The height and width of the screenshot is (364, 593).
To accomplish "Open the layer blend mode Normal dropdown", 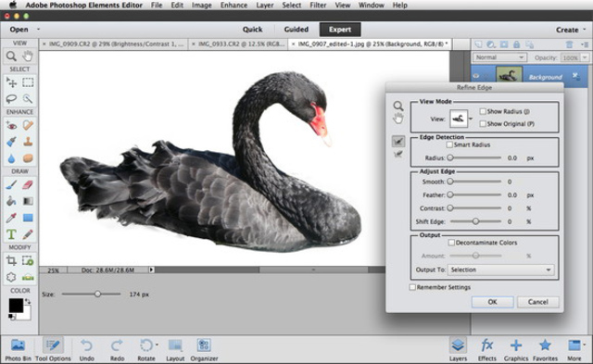I will 499,57.
